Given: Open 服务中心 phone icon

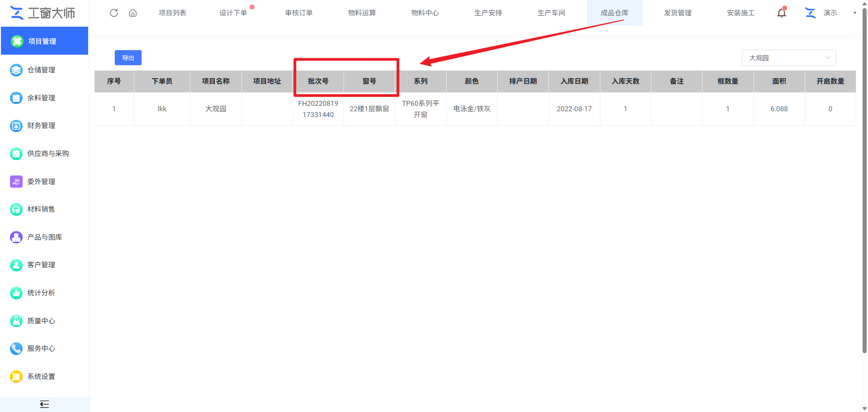Looking at the screenshot, I should point(16,349).
